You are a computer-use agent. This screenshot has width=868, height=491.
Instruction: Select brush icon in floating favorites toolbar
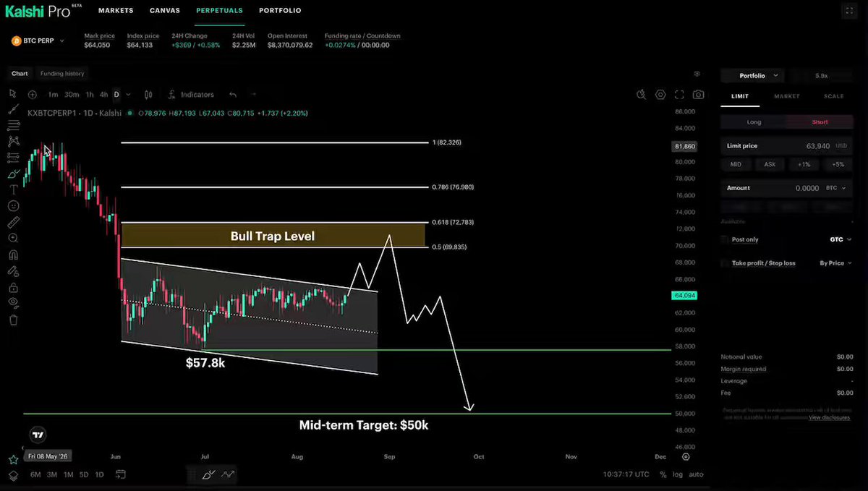[209, 475]
